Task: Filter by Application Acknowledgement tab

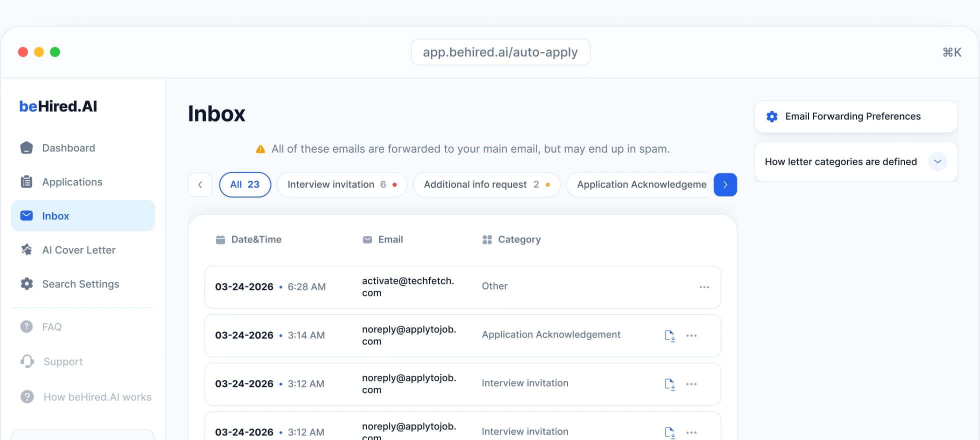Action: 637,184
